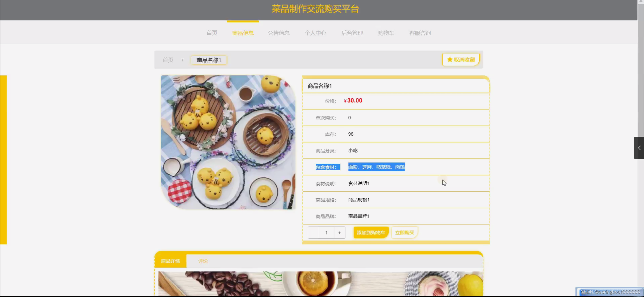Click the 立即购买 button

pos(405,233)
